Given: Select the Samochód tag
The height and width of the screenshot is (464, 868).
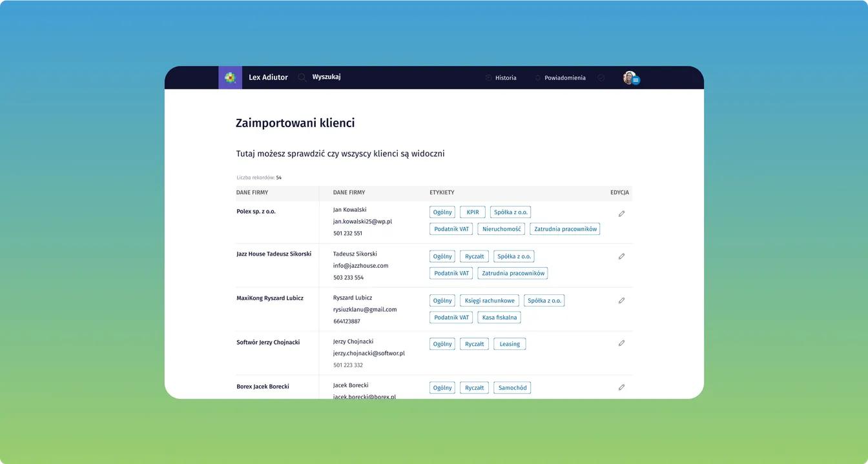Looking at the screenshot, I should coord(512,388).
